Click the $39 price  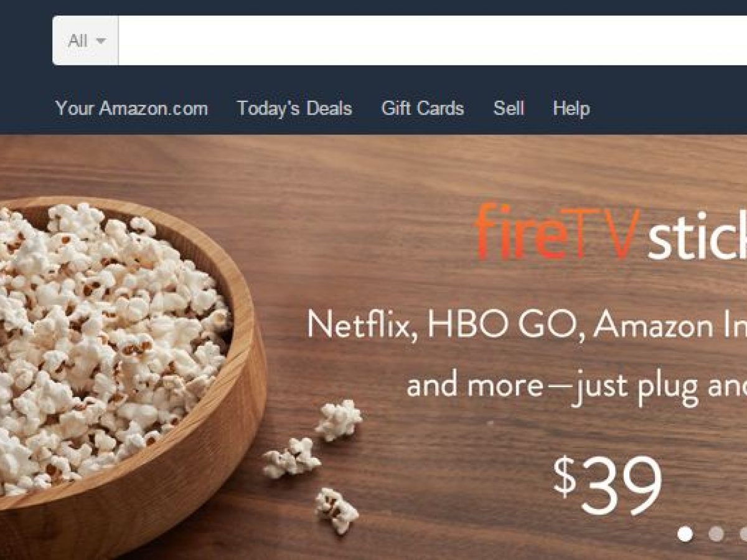click(x=607, y=485)
